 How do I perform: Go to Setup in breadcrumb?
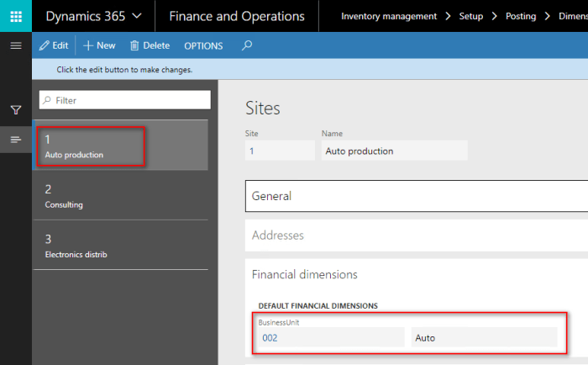coord(470,16)
